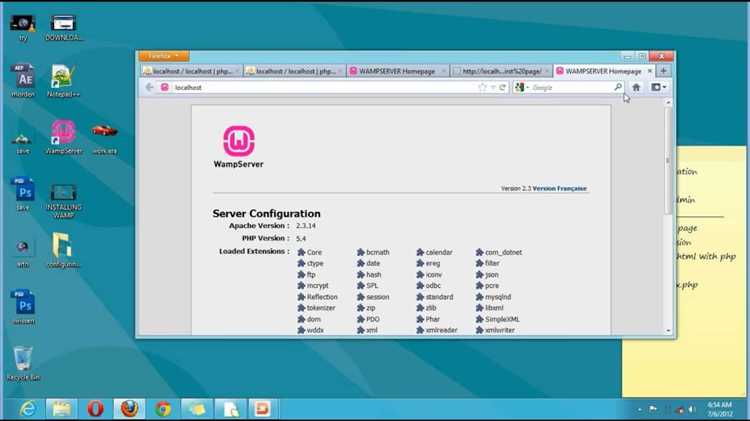Click the calendar extension entry
The height and width of the screenshot is (421, 750).
click(x=434, y=252)
